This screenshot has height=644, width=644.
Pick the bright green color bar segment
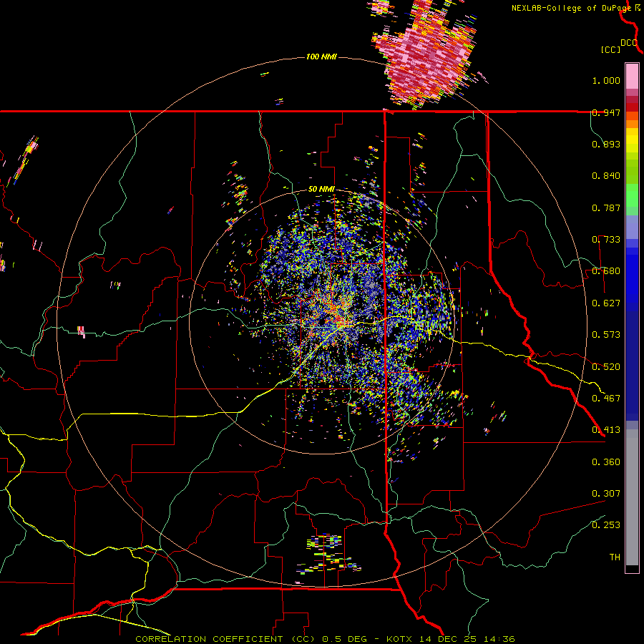[x=632, y=195]
